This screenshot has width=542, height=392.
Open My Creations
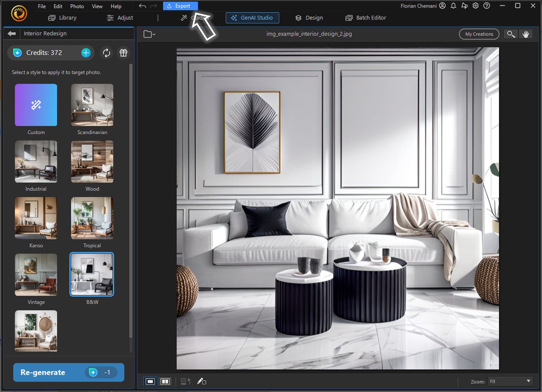[x=479, y=34]
